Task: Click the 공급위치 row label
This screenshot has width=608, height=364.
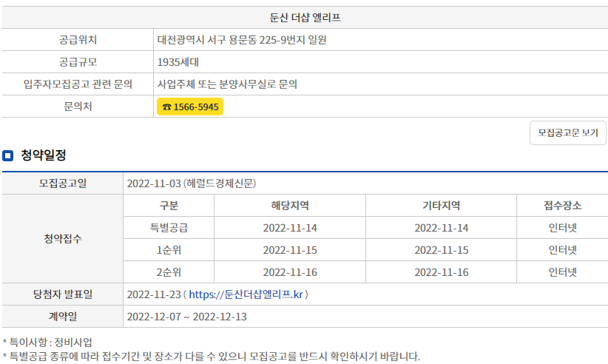Action: coord(78,39)
